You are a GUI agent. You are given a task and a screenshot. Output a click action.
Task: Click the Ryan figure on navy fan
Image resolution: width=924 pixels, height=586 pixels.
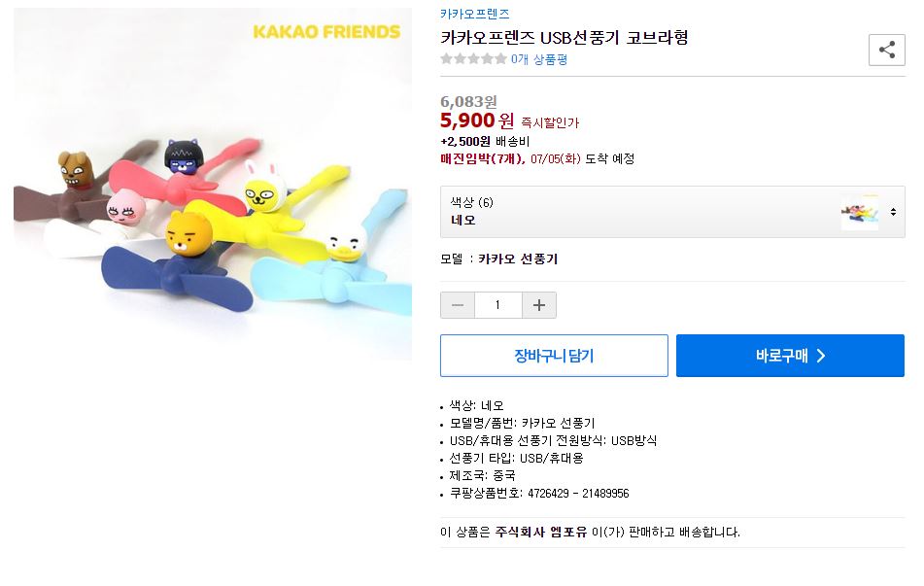pyautogui.click(x=188, y=237)
